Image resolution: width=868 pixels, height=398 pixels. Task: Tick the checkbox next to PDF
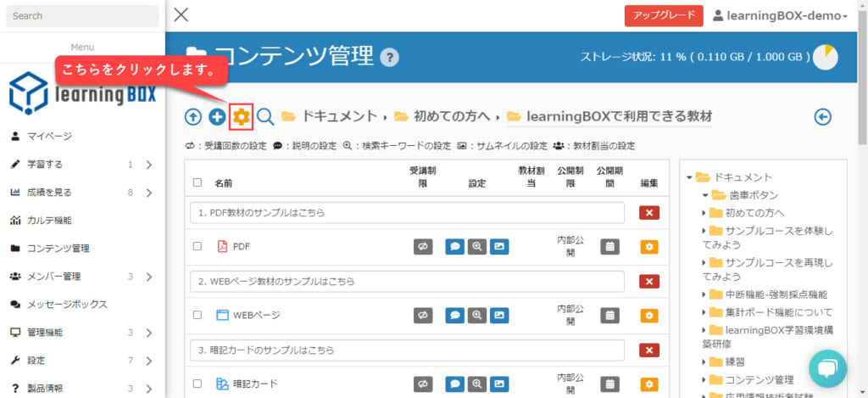(198, 247)
